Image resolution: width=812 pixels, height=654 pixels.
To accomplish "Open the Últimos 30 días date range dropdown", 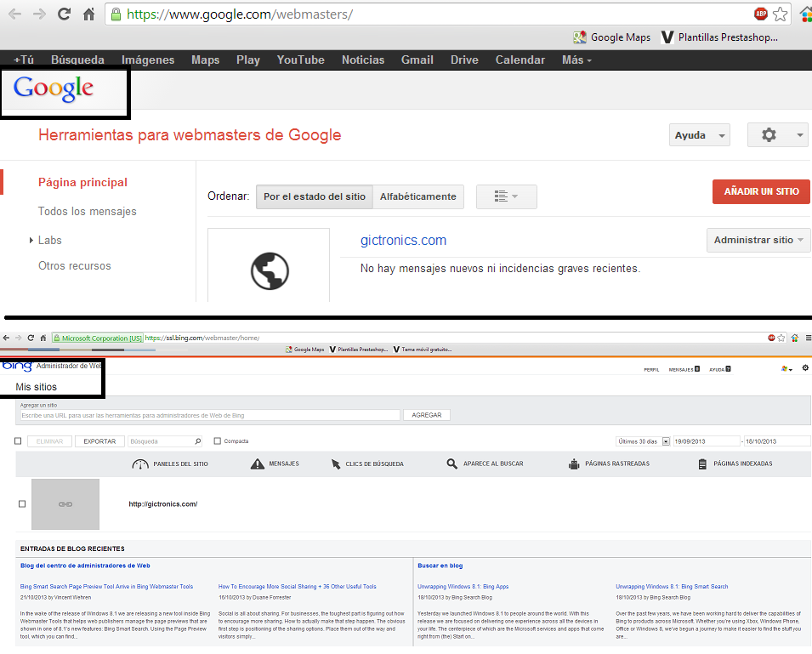I will (x=643, y=441).
